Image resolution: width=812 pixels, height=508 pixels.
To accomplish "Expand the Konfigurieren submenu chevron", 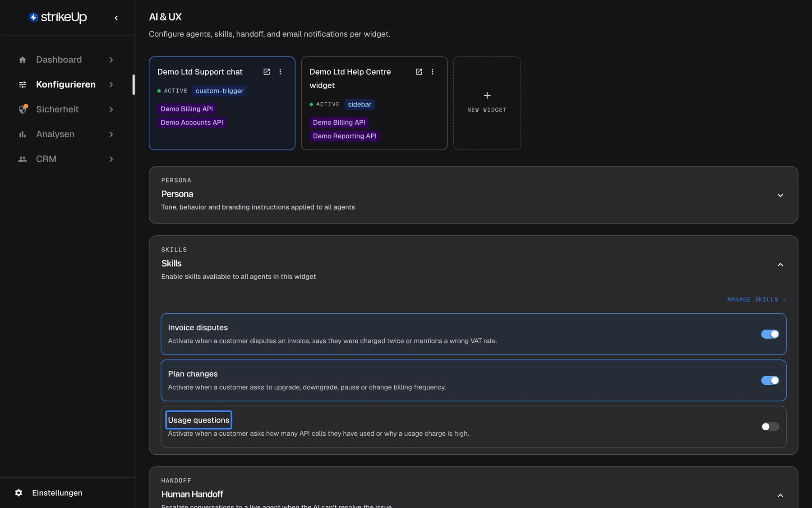I will pos(111,84).
